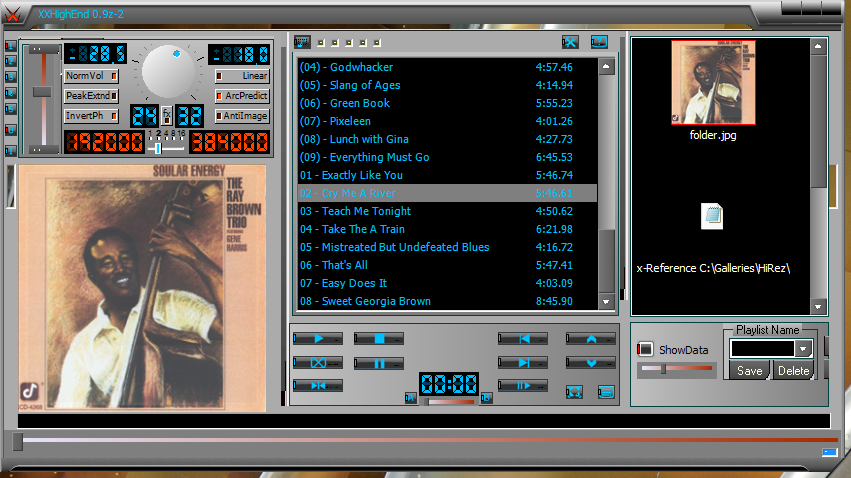Pause the current track

point(379,363)
